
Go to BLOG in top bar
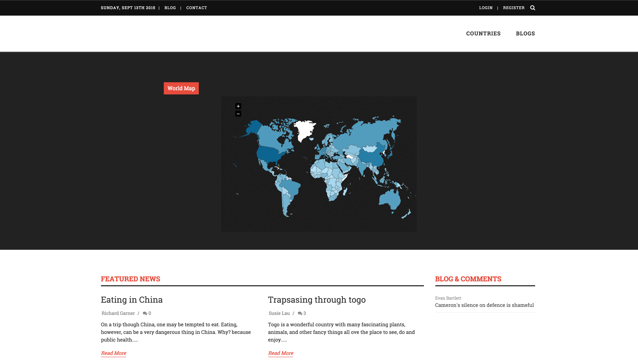click(170, 8)
